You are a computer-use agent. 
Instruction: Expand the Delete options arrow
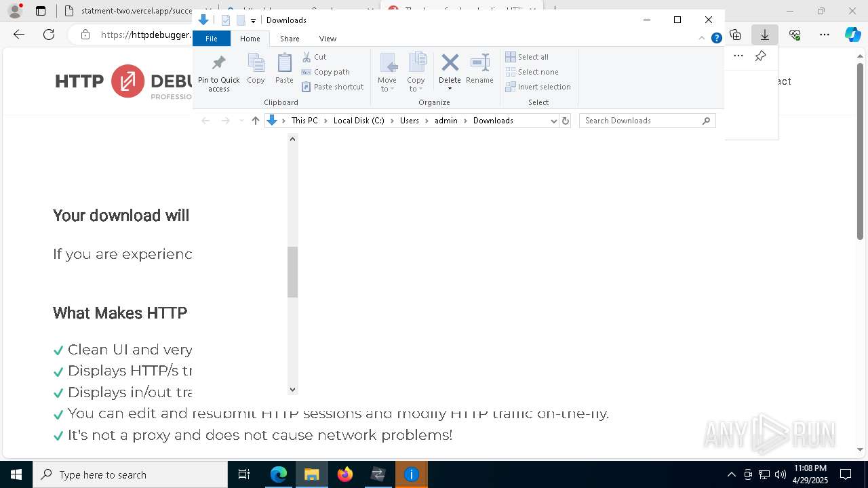tap(450, 89)
